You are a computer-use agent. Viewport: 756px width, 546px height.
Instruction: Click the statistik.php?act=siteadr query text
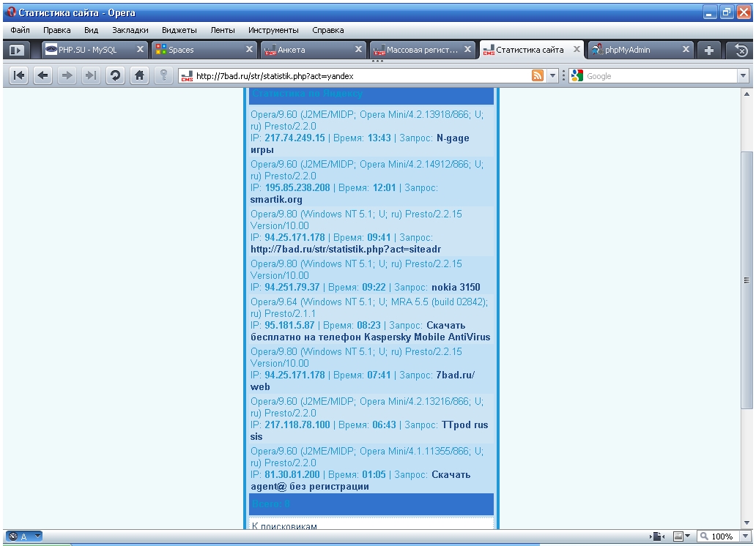tap(346, 249)
